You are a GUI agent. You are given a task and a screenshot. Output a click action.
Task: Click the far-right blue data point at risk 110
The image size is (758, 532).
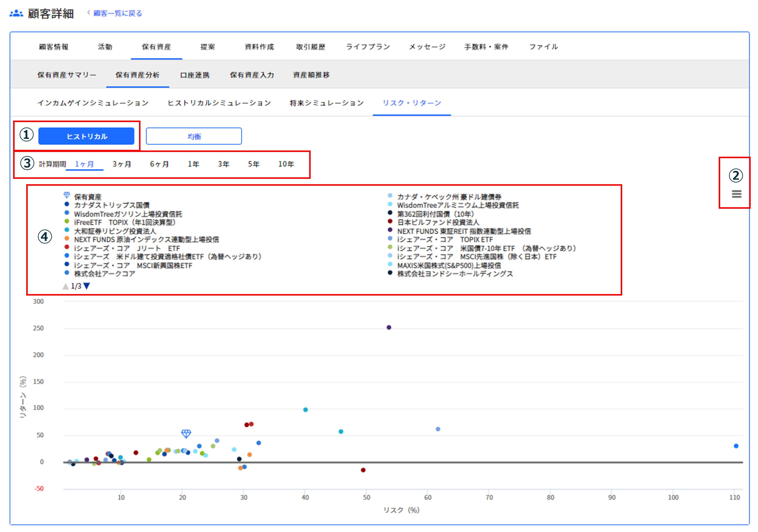point(736,446)
